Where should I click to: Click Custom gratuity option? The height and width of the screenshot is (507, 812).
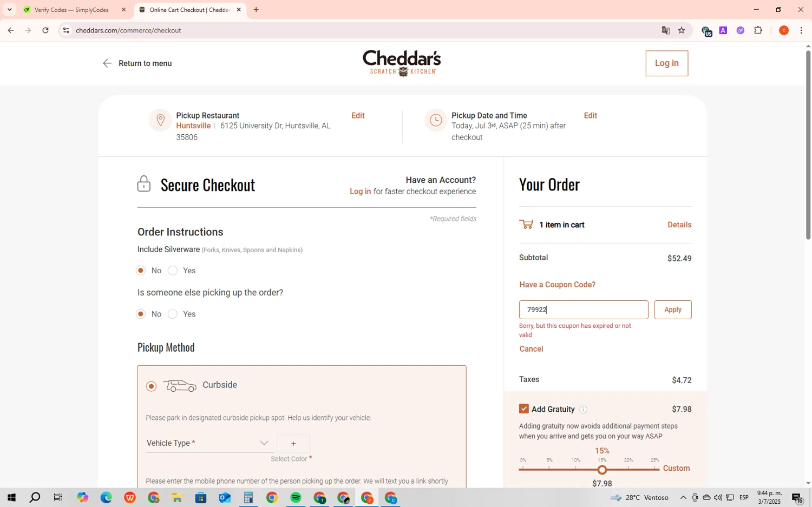[676, 469]
